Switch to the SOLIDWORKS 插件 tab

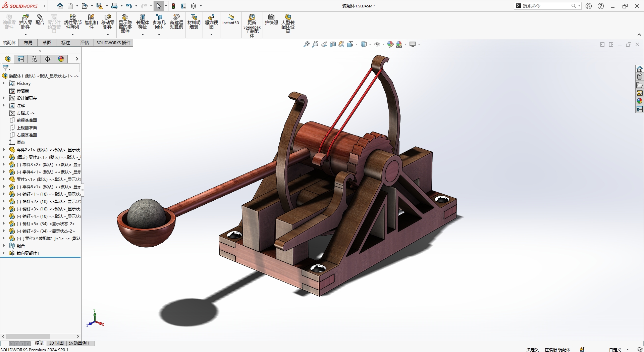pyautogui.click(x=113, y=43)
